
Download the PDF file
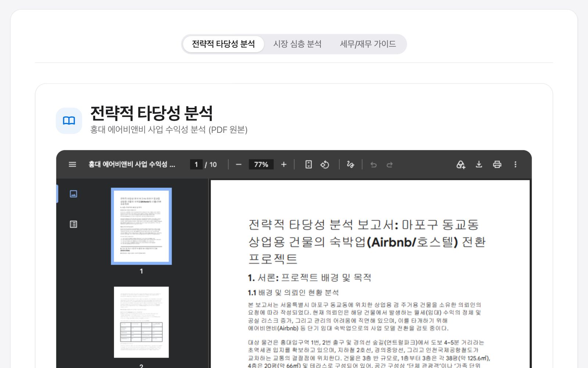(479, 164)
